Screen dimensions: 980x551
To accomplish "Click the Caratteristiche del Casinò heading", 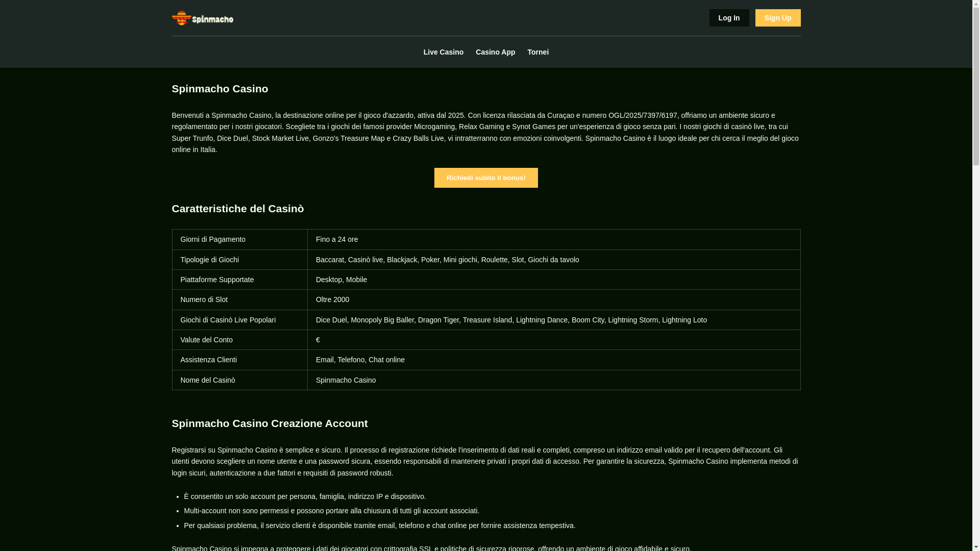I will [x=238, y=209].
